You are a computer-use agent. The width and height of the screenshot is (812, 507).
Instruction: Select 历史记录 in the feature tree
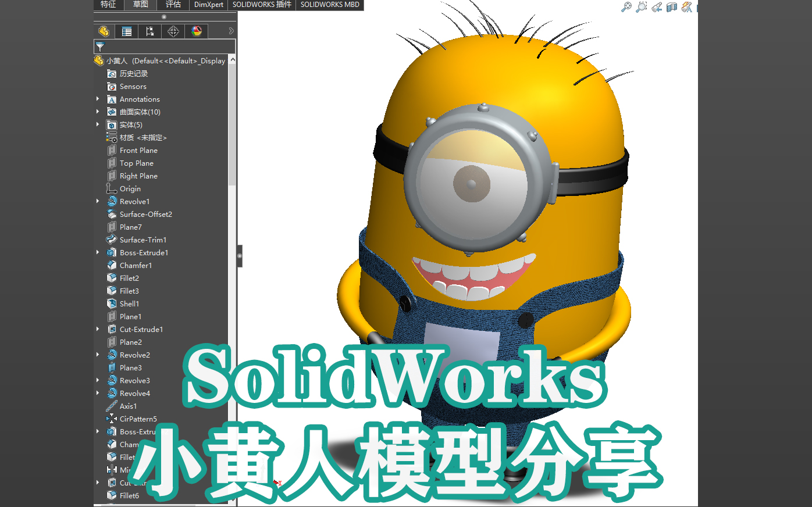coord(134,74)
